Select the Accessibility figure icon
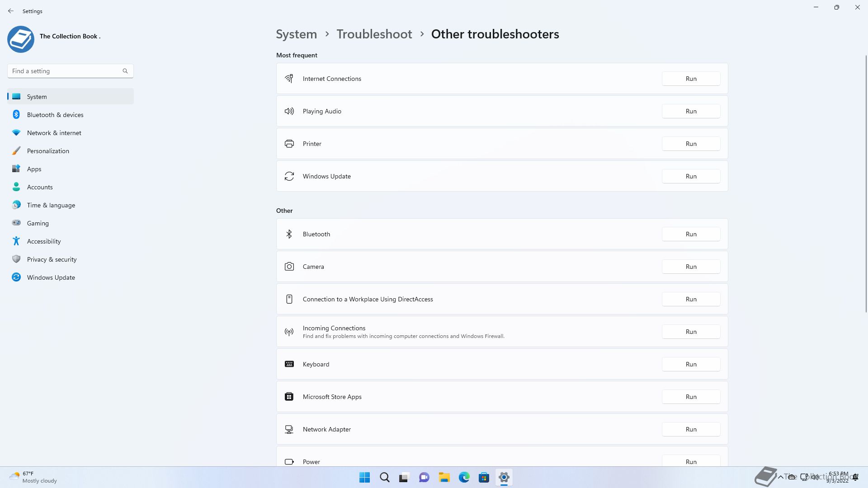 pyautogui.click(x=16, y=241)
